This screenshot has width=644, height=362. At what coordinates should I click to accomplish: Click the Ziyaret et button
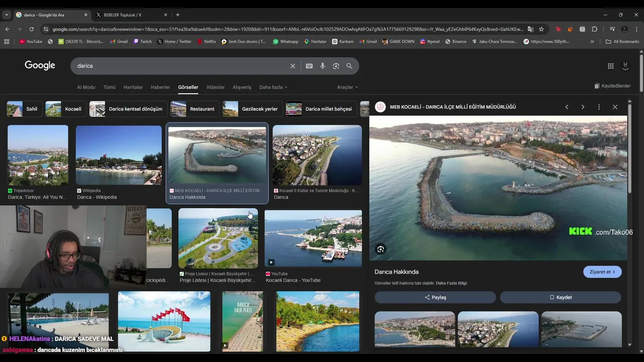pos(602,272)
